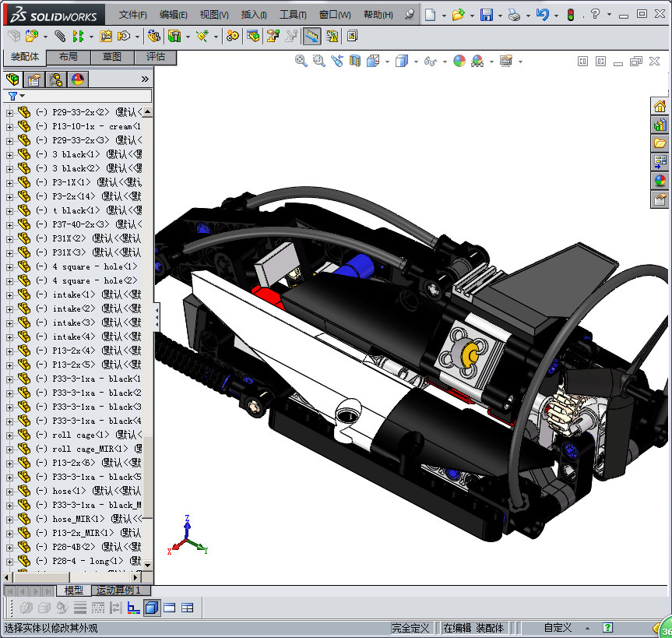This screenshot has width=672, height=638.
Task: Click the yellow round part on the model
Action: (470, 354)
